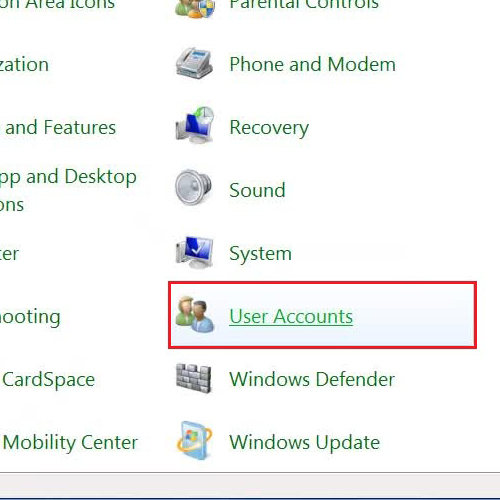This screenshot has height=500, width=500.
Task: Open the Sound settings link
Action: 257,190
